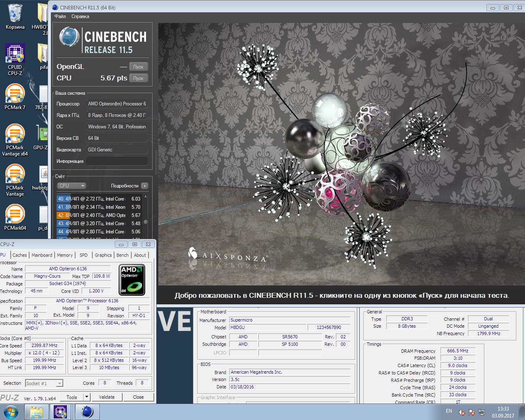
Task: Switch to the Caches tab in CPU-Z
Action: coord(20,255)
